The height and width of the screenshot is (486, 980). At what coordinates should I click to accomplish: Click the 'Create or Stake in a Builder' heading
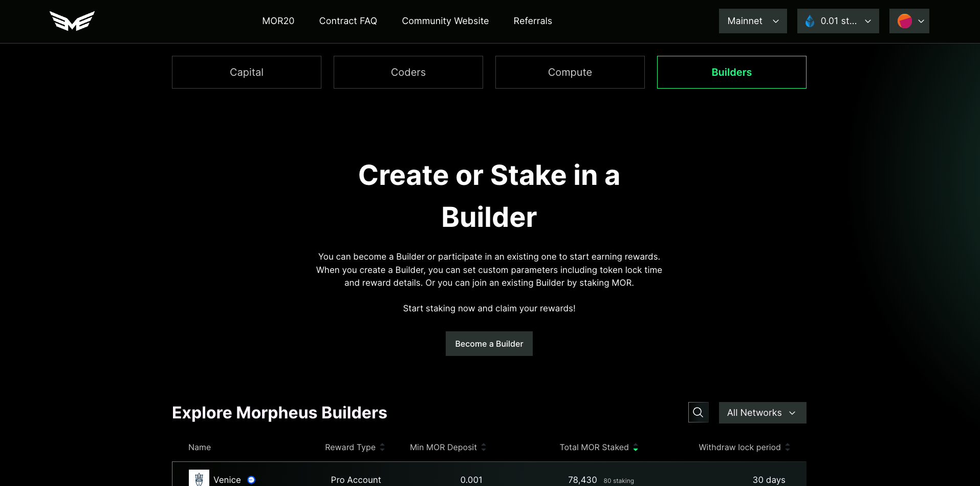click(x=489, y=196)
